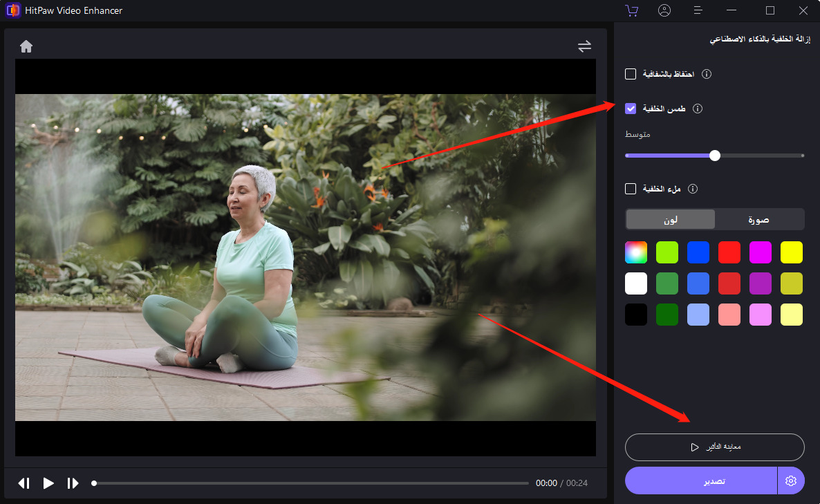
Task: Click info icon next to ملء الخلفية
Action: [x=693, y=189]
